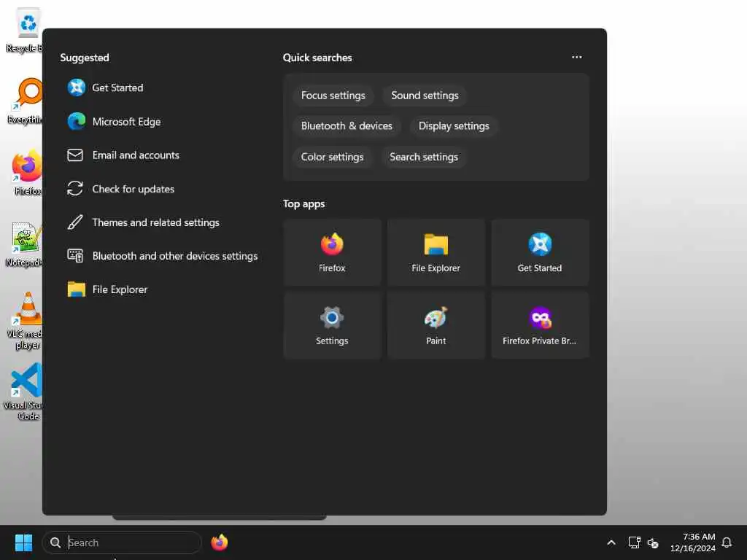Launch Firefox tile in Top apps
This screenshot has height=560, width=747.
[x=332, y=253]
